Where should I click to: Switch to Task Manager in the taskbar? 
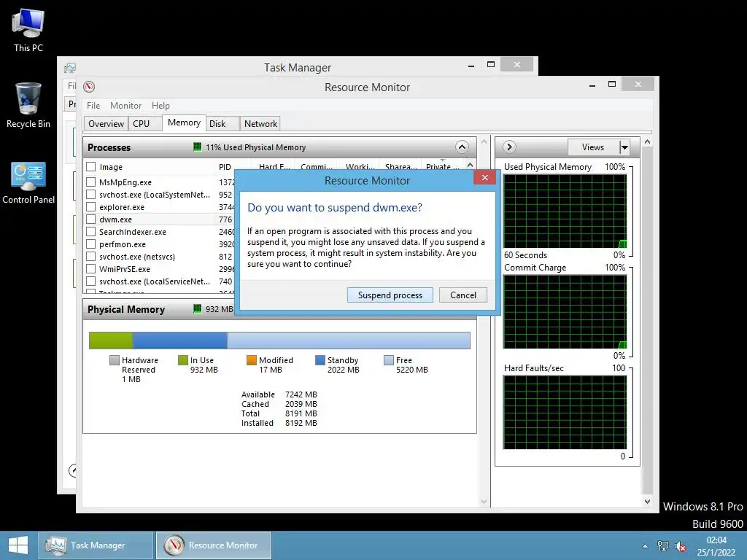pos(96,545)
